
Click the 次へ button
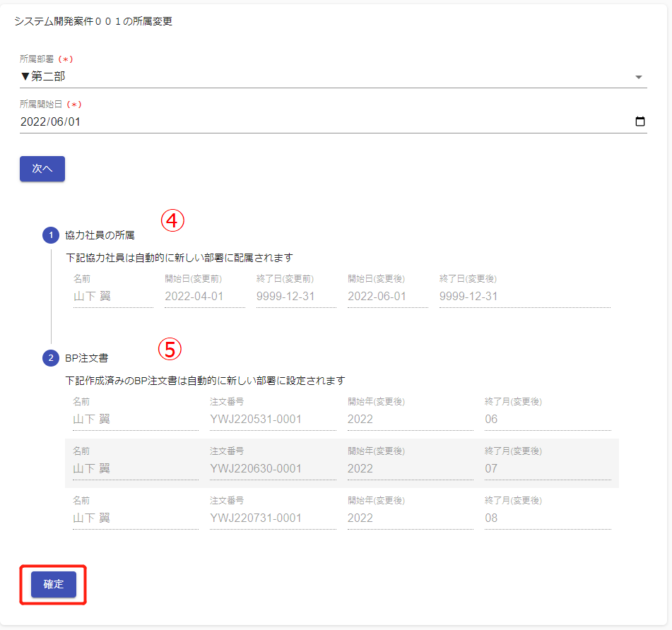(x=42, y=169)
